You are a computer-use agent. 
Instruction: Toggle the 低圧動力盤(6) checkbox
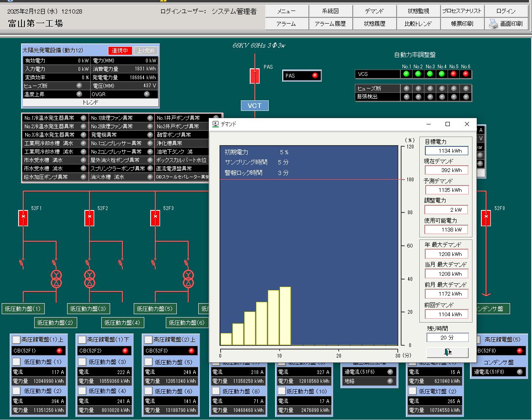pos(149,391)
